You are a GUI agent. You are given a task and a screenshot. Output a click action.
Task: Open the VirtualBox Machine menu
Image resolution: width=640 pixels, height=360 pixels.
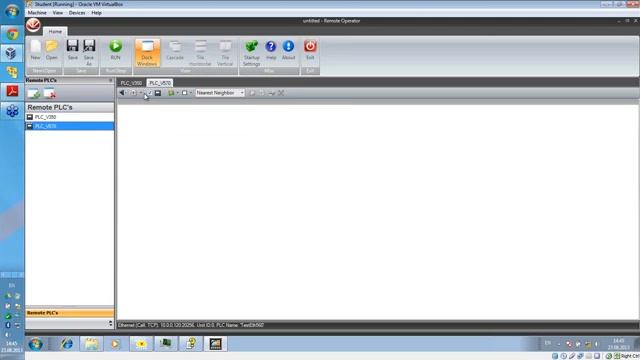pos(37,13)
